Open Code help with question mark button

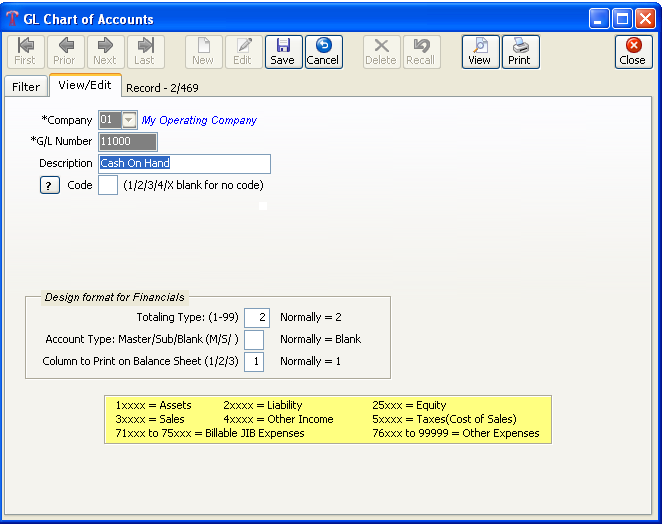pyautogui.click(x=49, y=185)
